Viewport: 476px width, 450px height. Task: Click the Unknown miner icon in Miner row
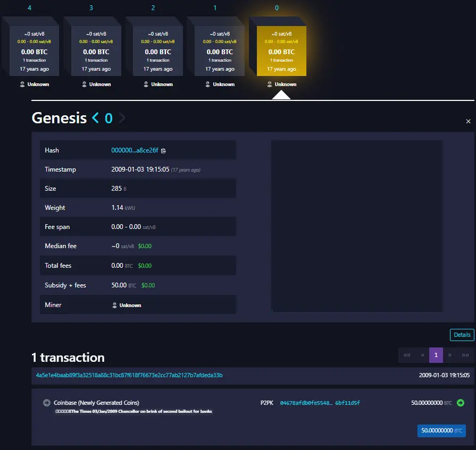[x=114, y=305]
